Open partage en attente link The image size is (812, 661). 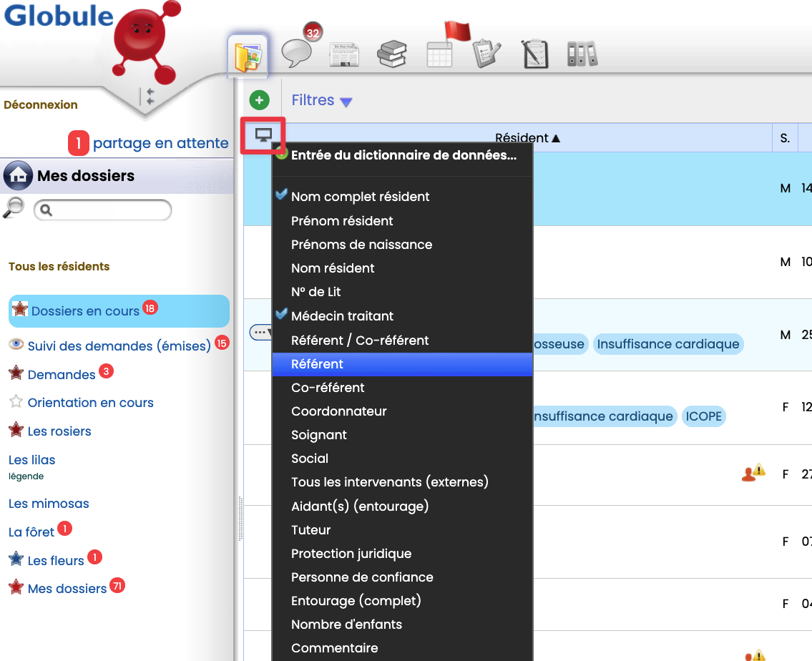tap(160, 143)
